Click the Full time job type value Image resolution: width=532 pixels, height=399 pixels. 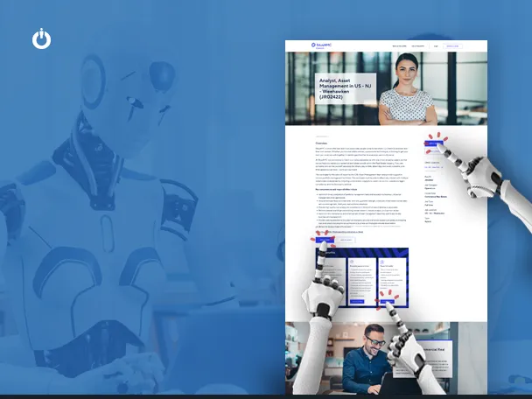click(x=429, y=205)
